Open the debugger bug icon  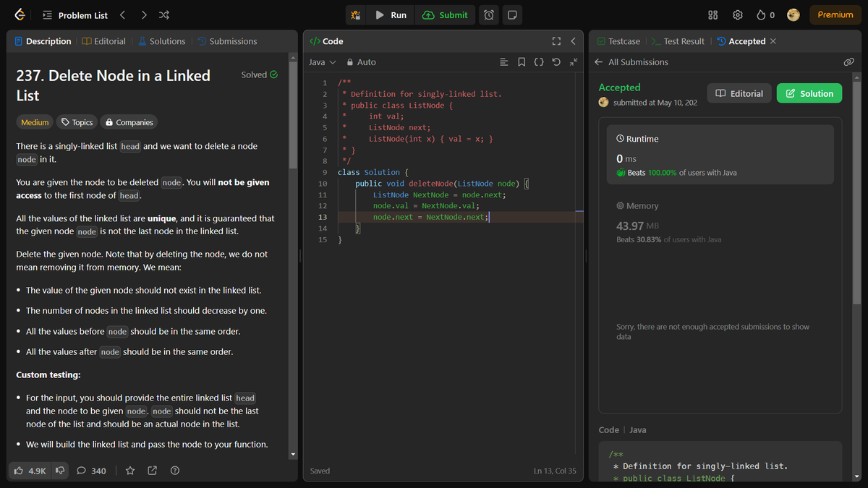(x=355, y=15)
